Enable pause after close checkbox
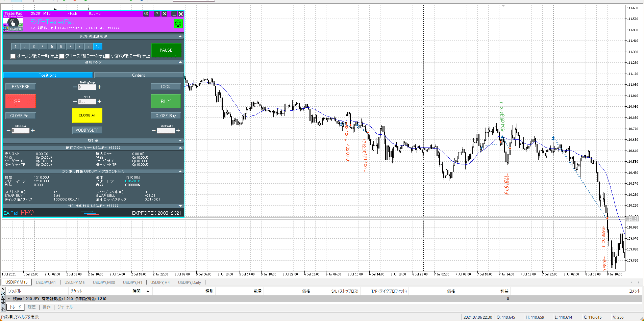 coord(62,56)
